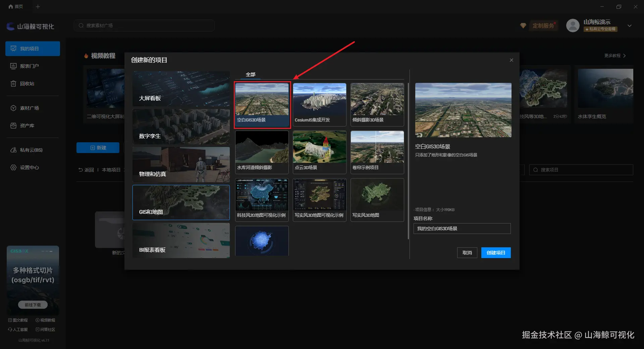Click the 前往下载 button
The image size is (644, 349).
pyautogui.click(x=33, y=305)
